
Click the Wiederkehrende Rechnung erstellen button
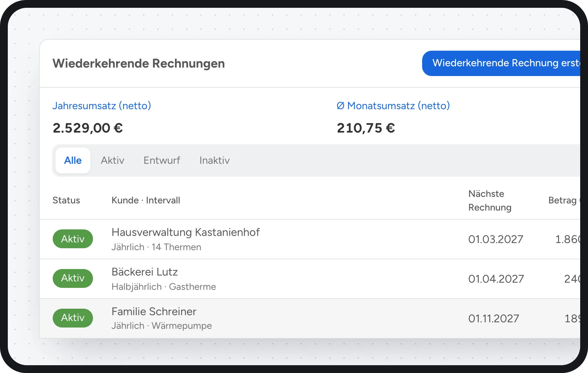pos(501,63)
